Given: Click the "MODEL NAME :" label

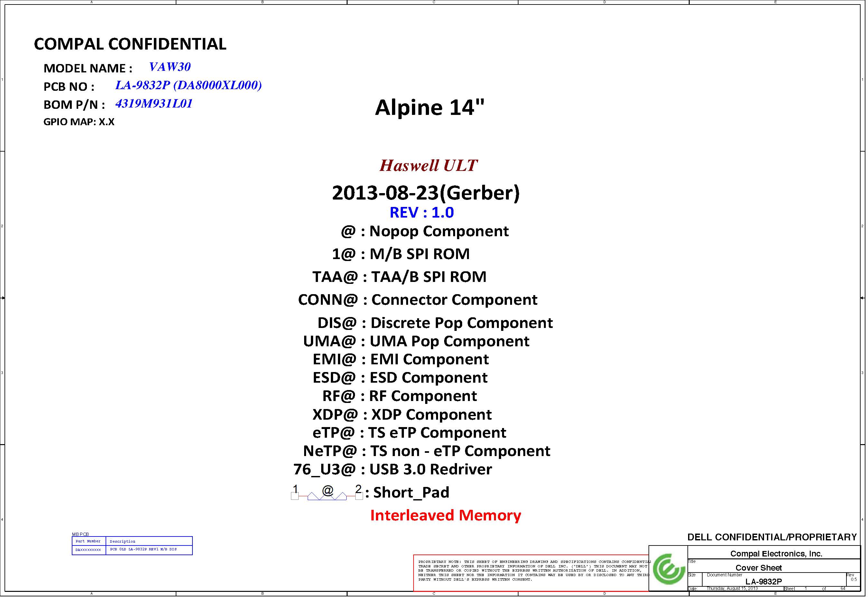Looking at the screenshot, I should [x=88, y=69].
